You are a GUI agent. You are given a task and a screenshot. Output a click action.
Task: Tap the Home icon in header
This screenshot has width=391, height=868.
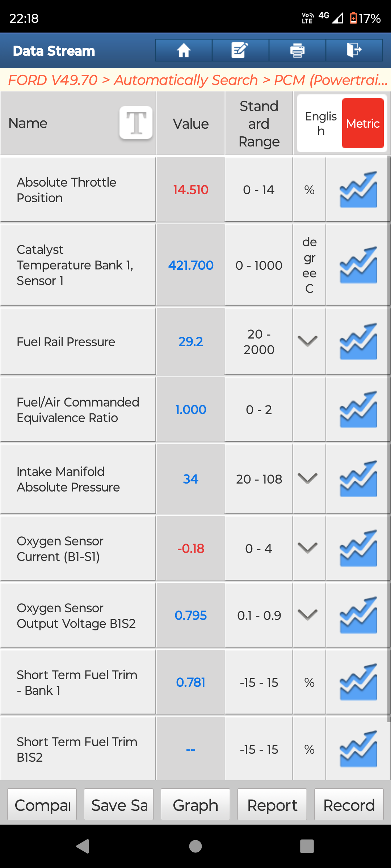tap(184, 50)
